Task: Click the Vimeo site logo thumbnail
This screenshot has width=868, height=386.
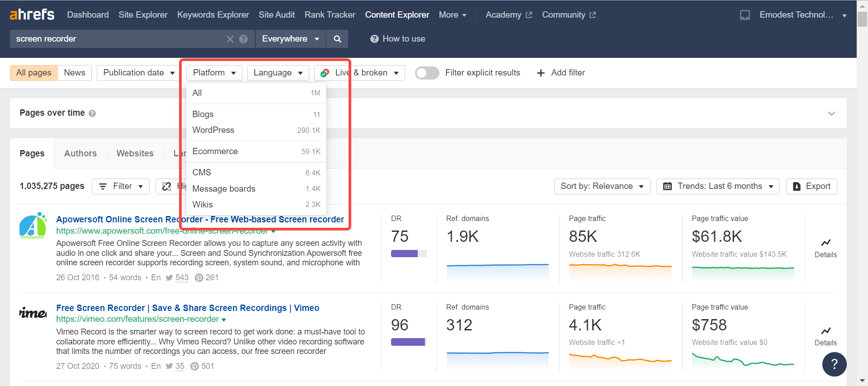Action: (x=33, y=313)
